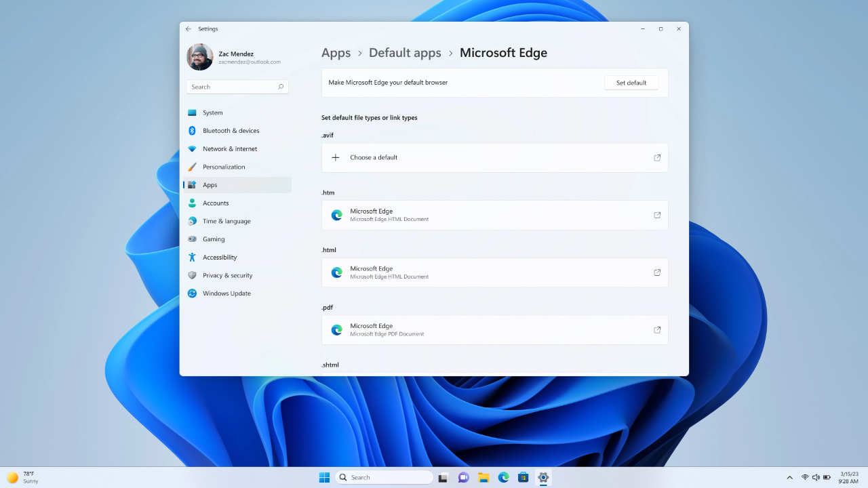This screenshot has height=488, width=868.
Task: Click the Accessibility figure icon in sidebar
Action: [x=192, y=258]
